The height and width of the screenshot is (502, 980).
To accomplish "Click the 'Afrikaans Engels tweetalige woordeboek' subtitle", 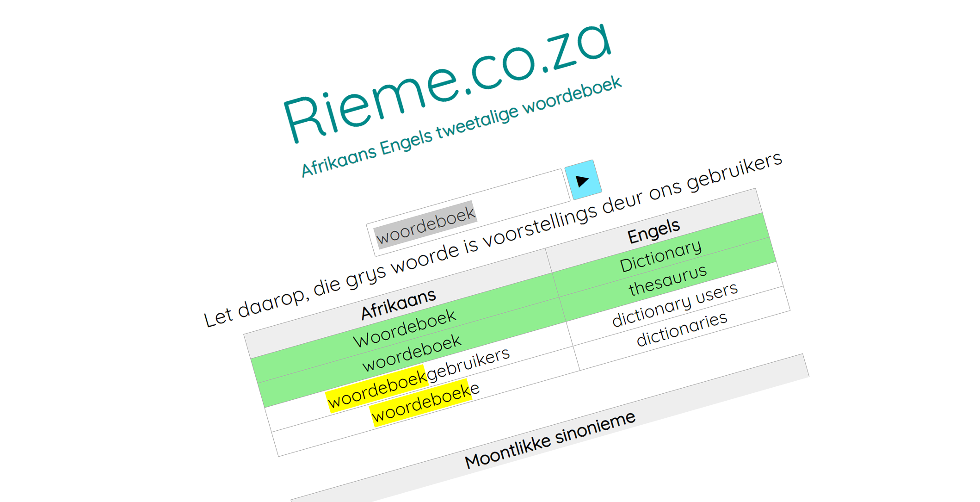I will (461, 126).
